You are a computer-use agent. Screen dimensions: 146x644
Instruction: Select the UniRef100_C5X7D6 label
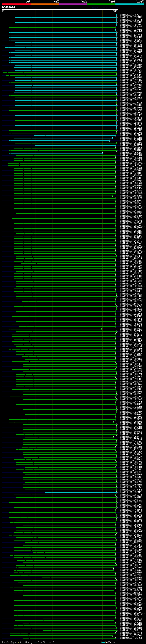(x=131, y=153)
